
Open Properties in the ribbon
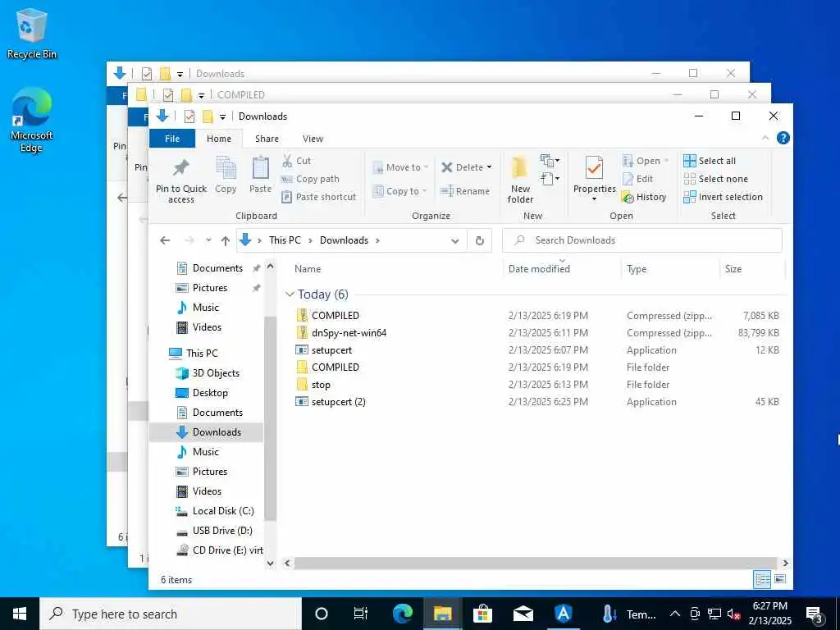[x=594, y=180]
